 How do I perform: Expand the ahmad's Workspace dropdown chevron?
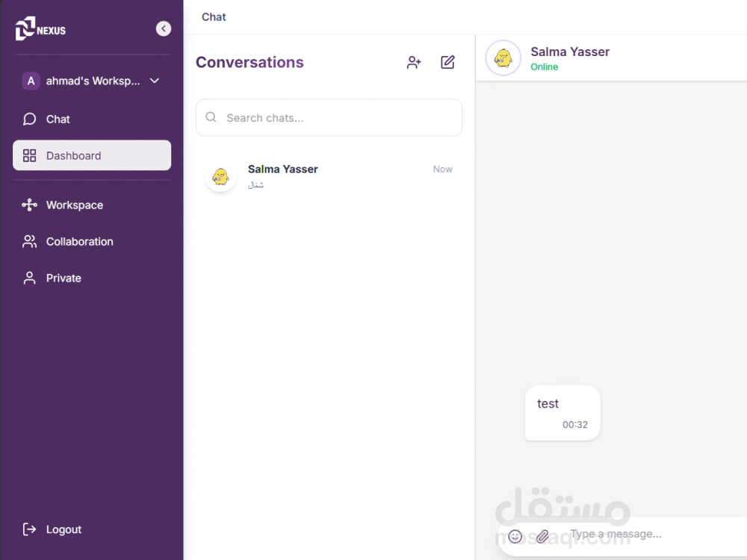pos(155,81)
